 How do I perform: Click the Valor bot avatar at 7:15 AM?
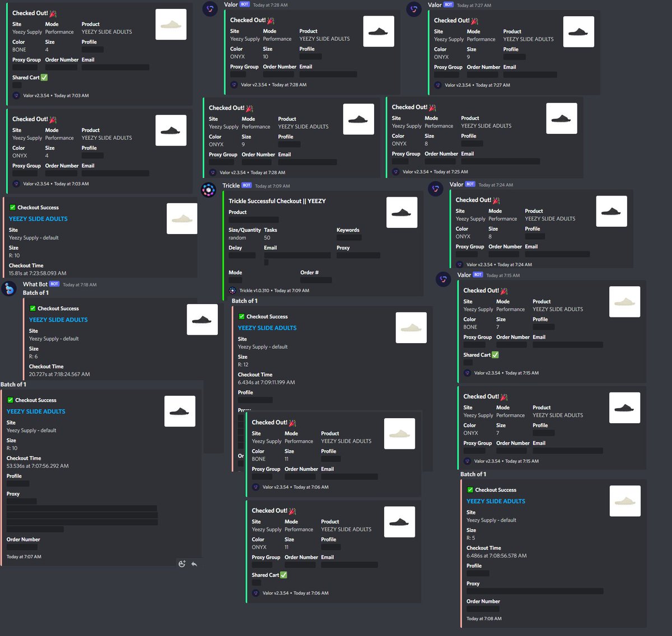[444, 279]
